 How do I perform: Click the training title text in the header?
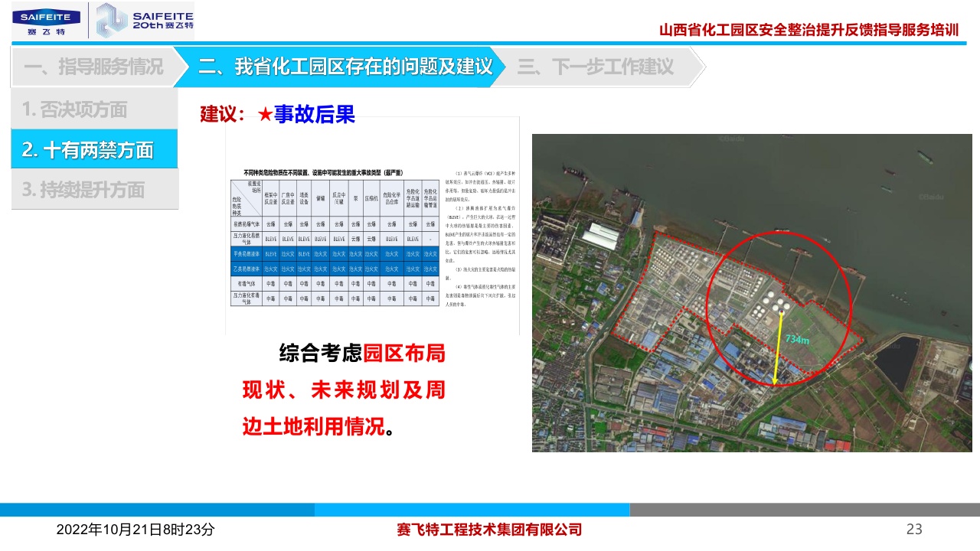(x=808, y=30)
